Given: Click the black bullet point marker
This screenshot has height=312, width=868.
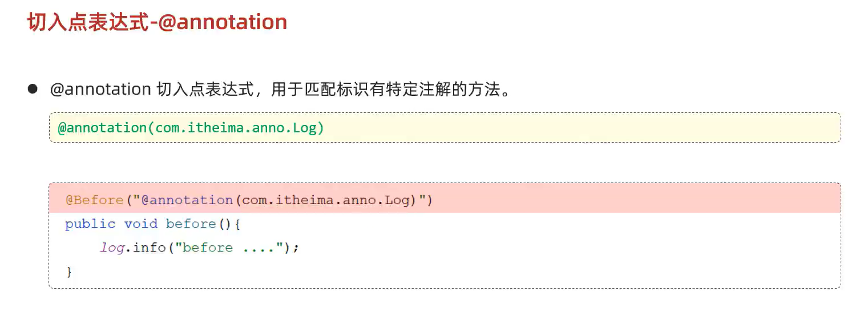Looking at the screenshot, I should pos(33,89).
